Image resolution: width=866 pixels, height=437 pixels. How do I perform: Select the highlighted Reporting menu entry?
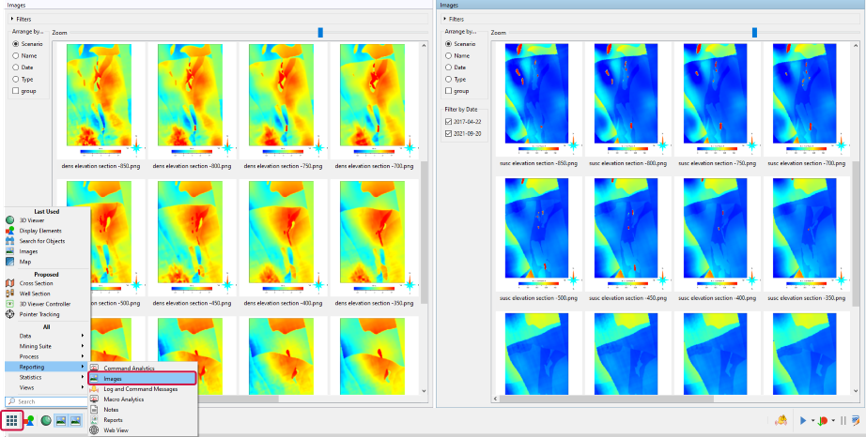(47, 367)
